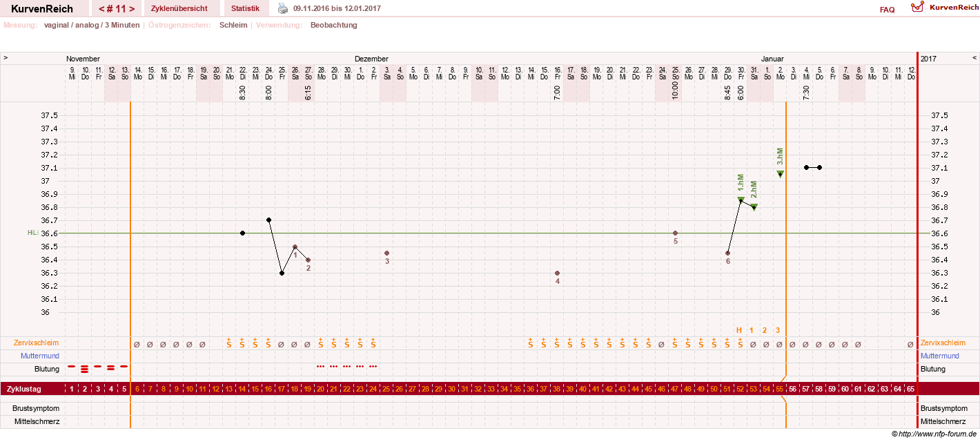Screen dimensions: 980x442
Task: Select the 37.1 temperature point on 5 January
Action: [819, 167]
